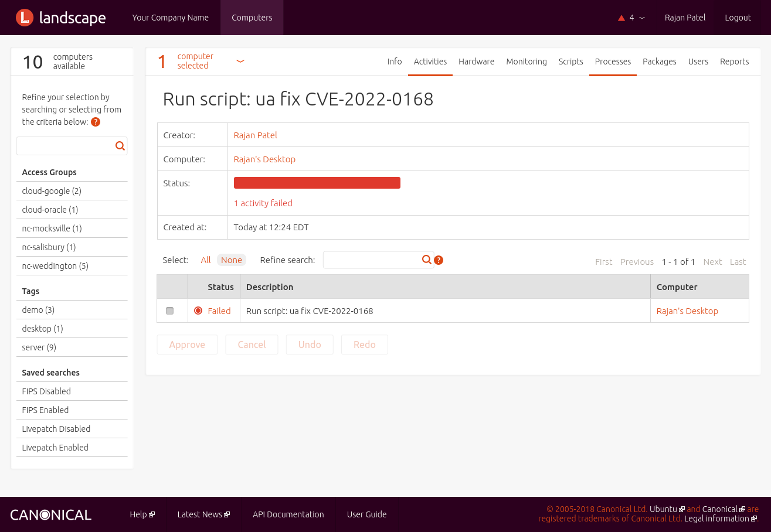Switch to the Scripts tab
This screenshot has width=771, height=532.
[x=571, y=62]
